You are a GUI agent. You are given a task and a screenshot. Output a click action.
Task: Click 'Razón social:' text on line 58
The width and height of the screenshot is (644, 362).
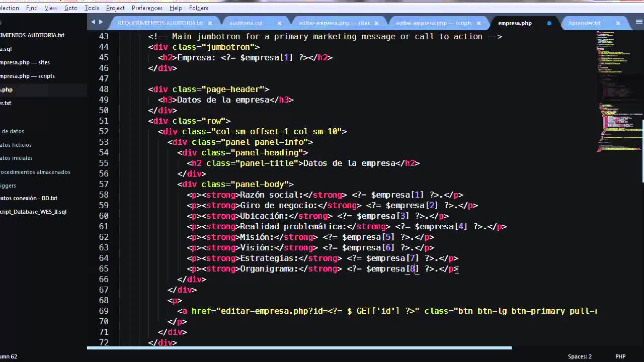click(271, 195)
